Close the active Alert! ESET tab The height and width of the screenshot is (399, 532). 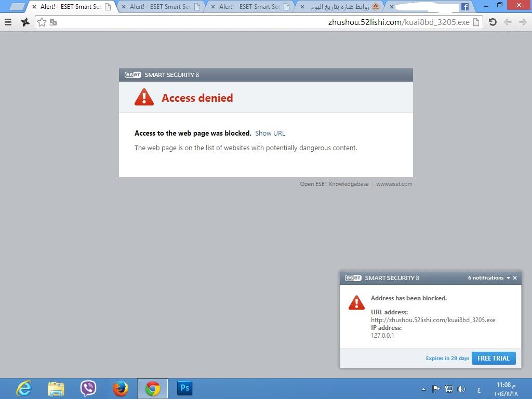point(34,7)
